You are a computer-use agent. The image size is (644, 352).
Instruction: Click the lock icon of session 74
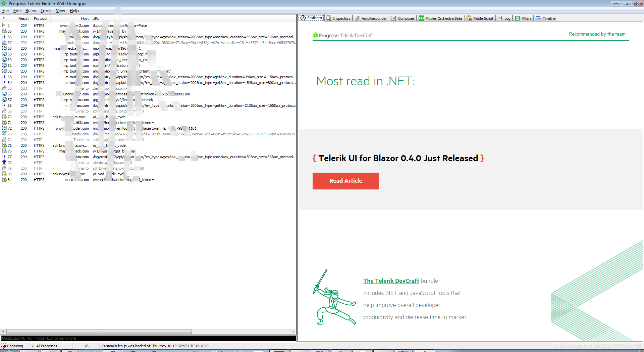pyautogui.click(x=4, y=140)
